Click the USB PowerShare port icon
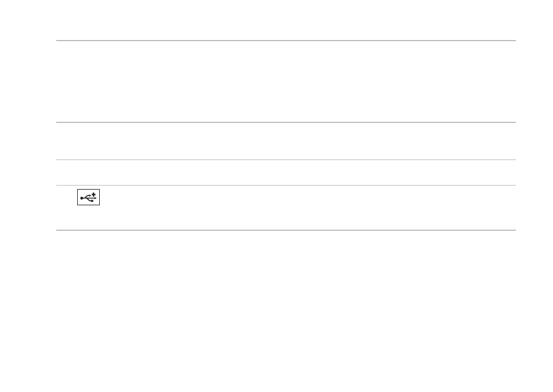553x392 pixels. pos(89,197)
